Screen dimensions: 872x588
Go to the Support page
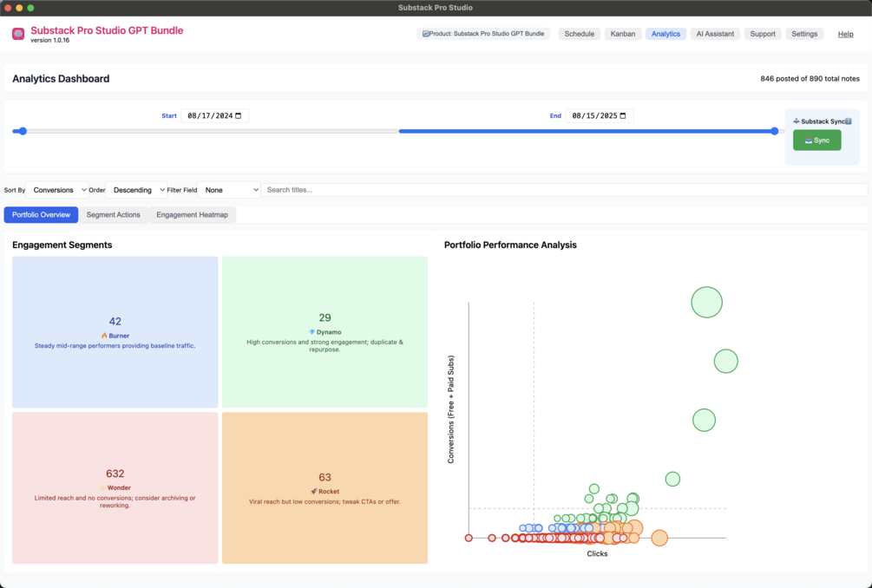click(763, 34)
